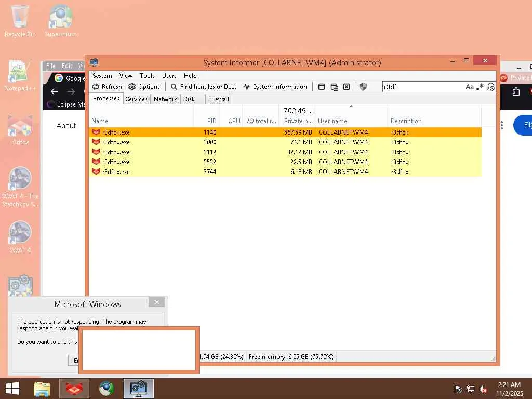Sort by the User name column
This screenshot has height=399, width=532.
pyautogui.click(x=352, y=121)
